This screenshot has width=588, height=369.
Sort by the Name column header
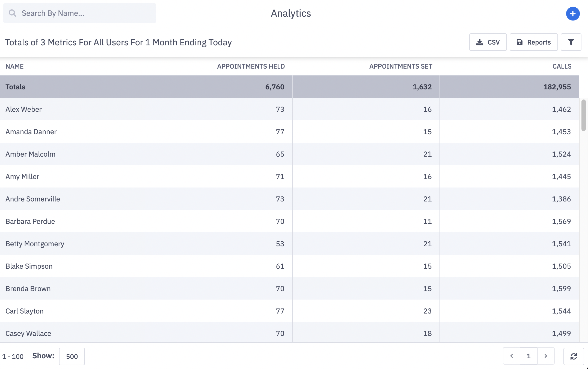tap(14, 66)
